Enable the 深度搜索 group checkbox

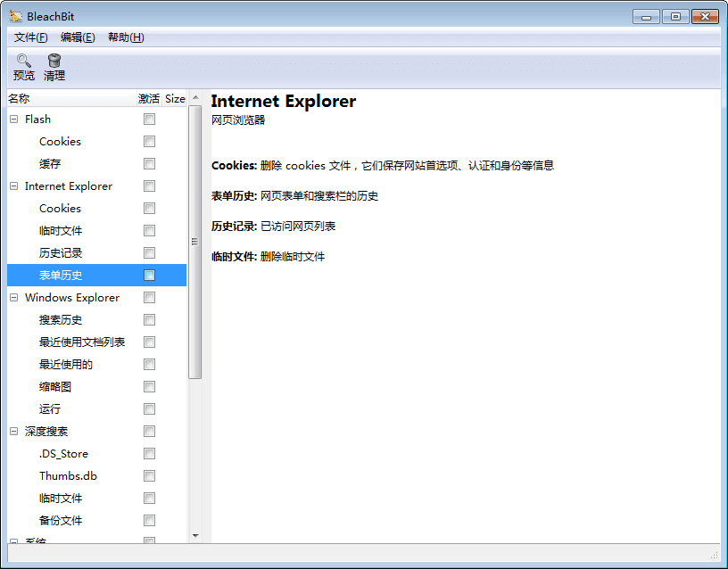pos(150,431)
